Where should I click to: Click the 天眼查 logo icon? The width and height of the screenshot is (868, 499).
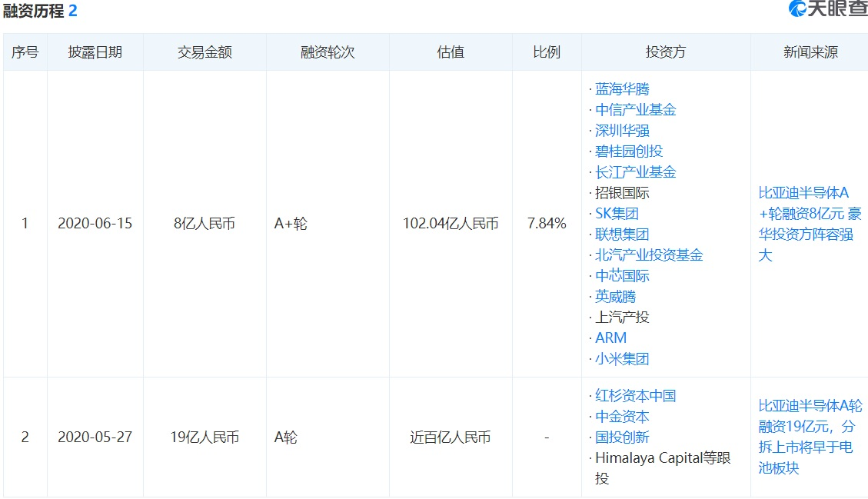[x=799, y=9]
